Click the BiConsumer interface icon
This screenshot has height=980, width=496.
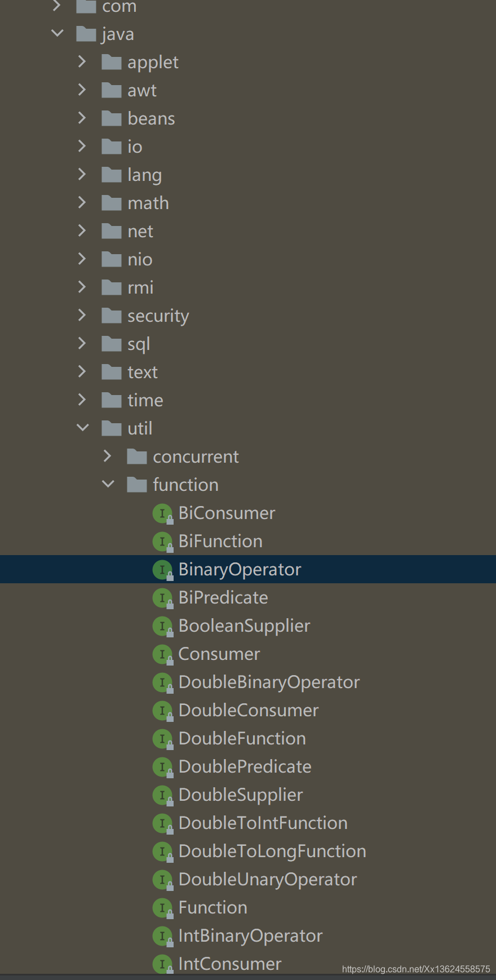pos(162,513)
